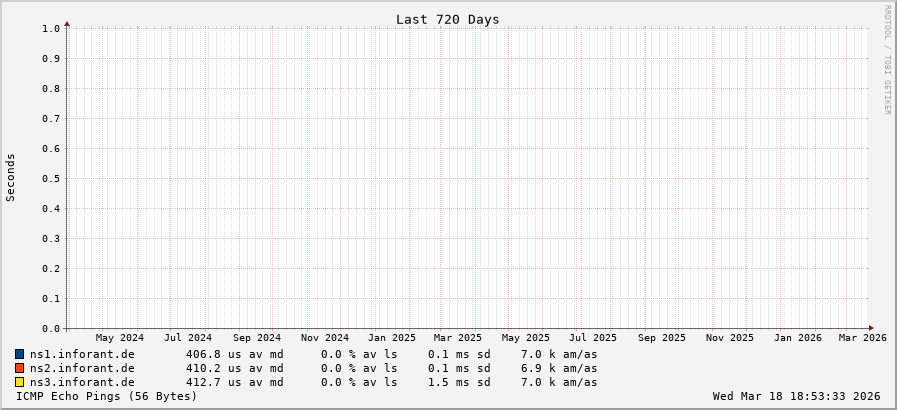Select the ns2.inforant.de legend label

[x=82, y=368]
